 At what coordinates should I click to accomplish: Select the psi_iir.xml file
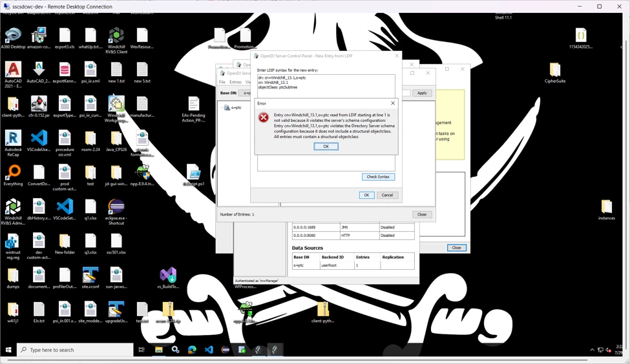(90, 73)
